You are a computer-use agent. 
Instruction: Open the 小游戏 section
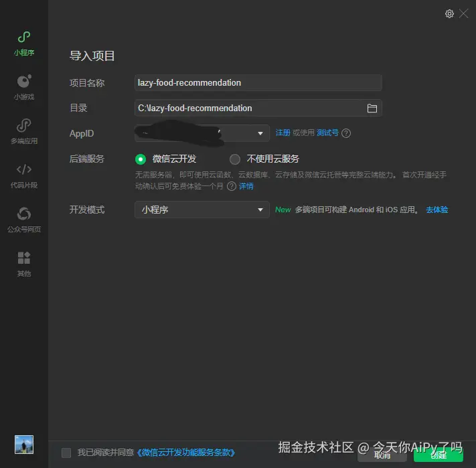(23, 87)
